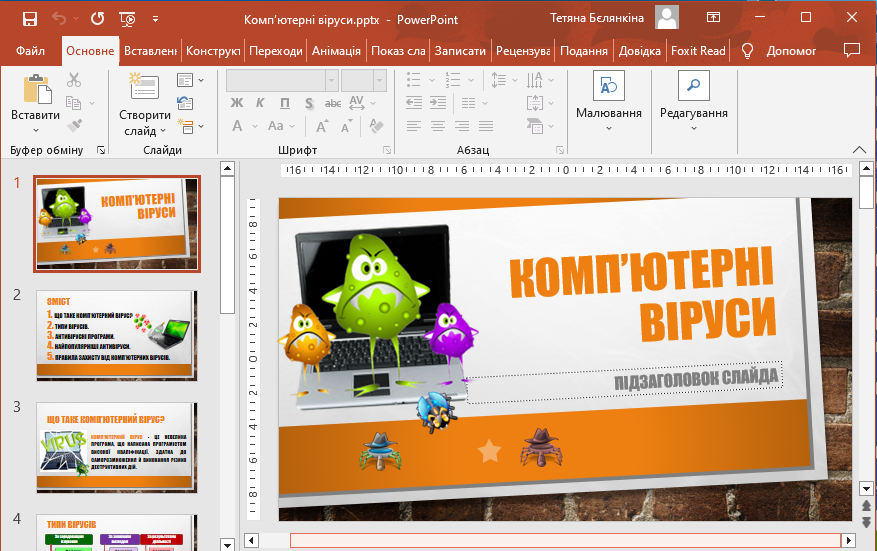Clear all formatting eraser icon
Viewport: 877px width, 551px height.
[376, 126]
